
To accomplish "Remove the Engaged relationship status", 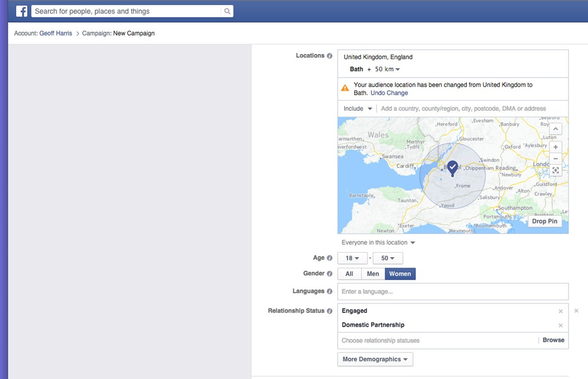I will point(560,311).
